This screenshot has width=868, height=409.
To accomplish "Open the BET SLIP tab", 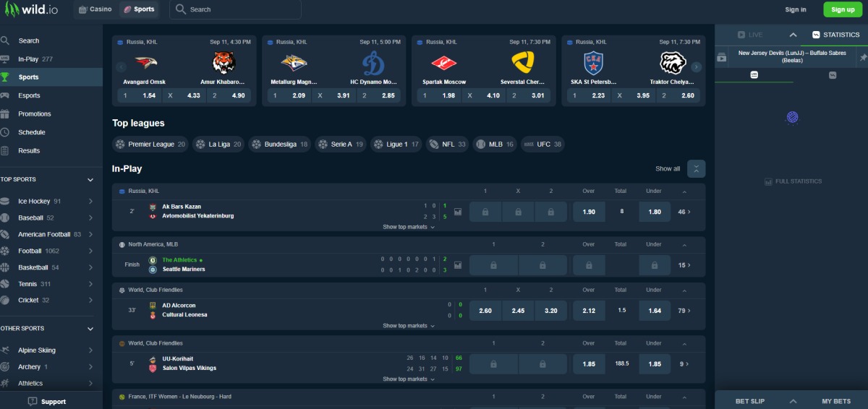I will coord(750,401).
